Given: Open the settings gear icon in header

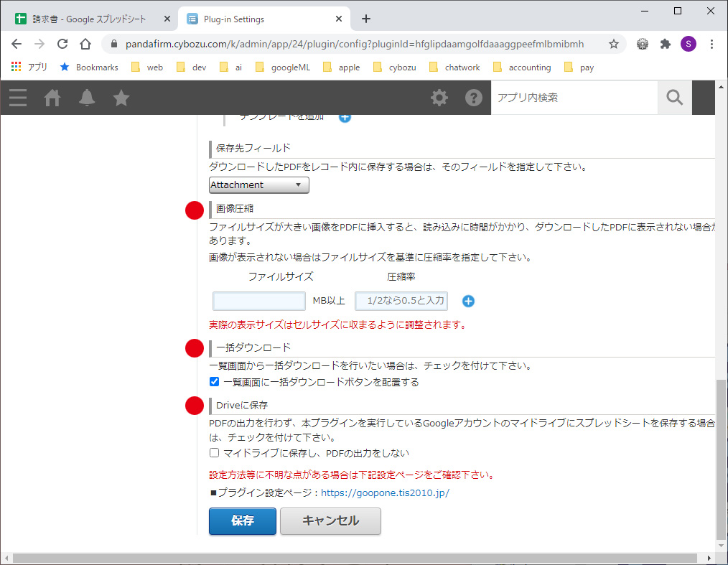Looking at the screenshot, I should pyautogui.click(x=439, y=98).
